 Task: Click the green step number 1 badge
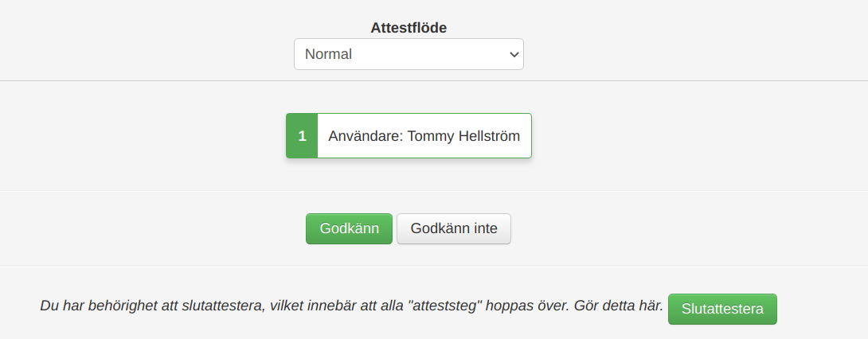302,136
